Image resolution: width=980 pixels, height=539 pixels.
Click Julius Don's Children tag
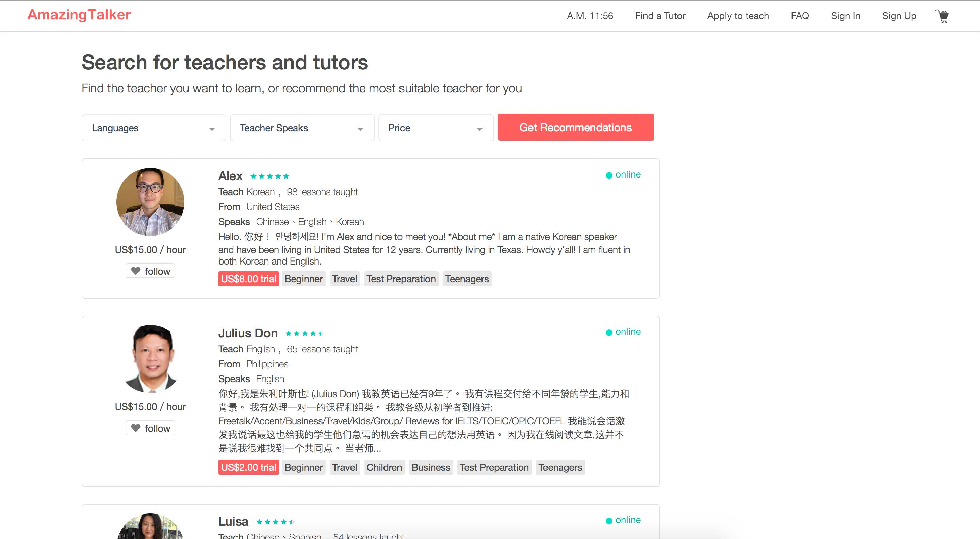click(x=384, y=467)
